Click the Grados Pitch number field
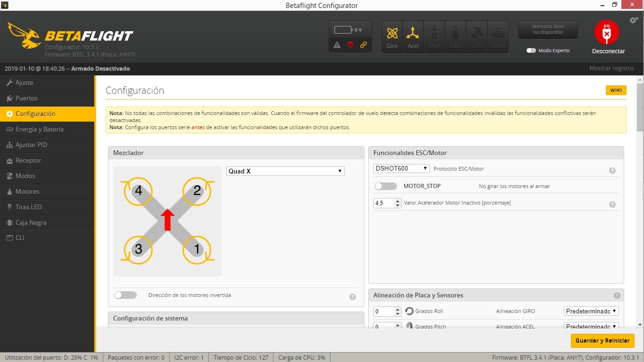Screen dimensions: 644x362 pyautogui.click(x=388, y=326)
